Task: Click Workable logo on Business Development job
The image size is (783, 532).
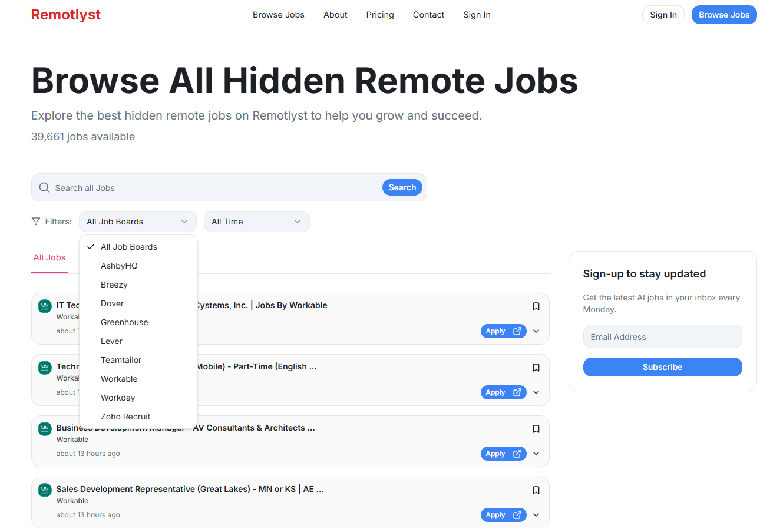Action: [45, 429]
